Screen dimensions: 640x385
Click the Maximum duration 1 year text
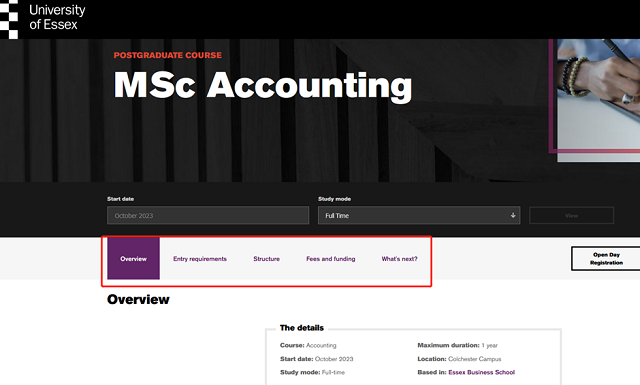(458, 345)
